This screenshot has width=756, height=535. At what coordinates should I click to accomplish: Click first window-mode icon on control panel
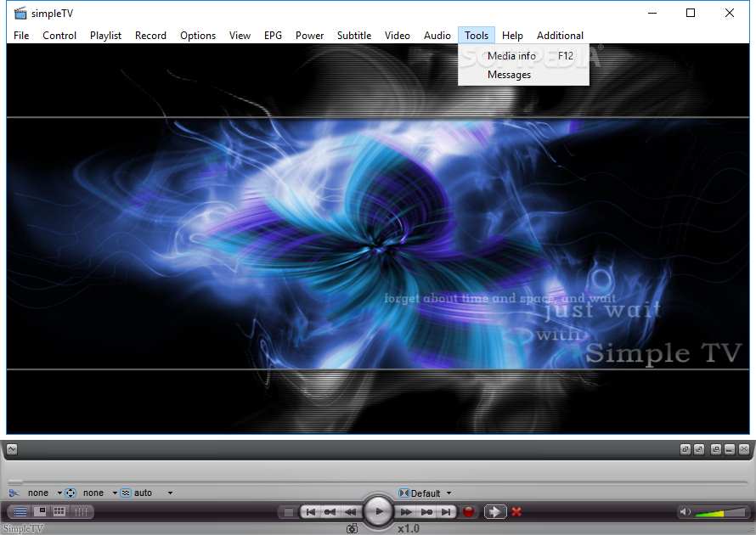point(685,449)
